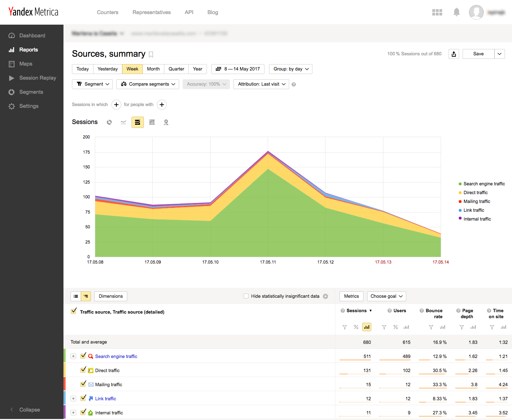512x420 pixels.
Task: Open the Choose goal dropdown
Action: pos(386,296)
